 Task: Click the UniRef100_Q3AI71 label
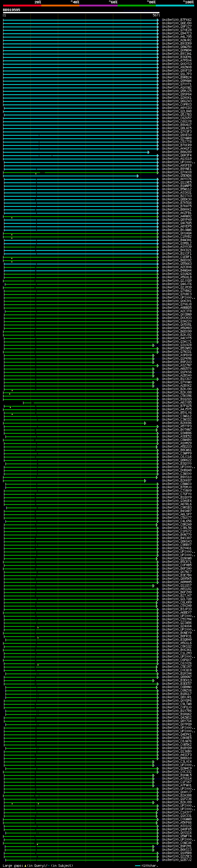[x=176, y=342]
